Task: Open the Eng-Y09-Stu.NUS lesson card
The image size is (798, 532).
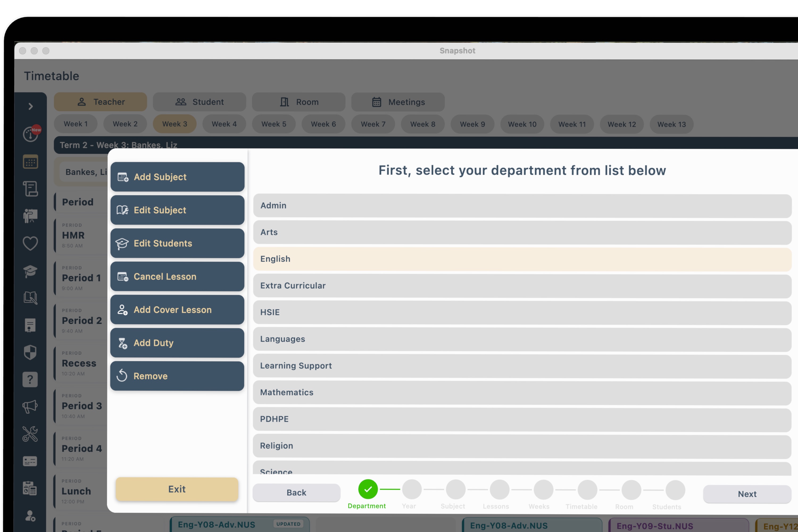Action: click(679, 525)
